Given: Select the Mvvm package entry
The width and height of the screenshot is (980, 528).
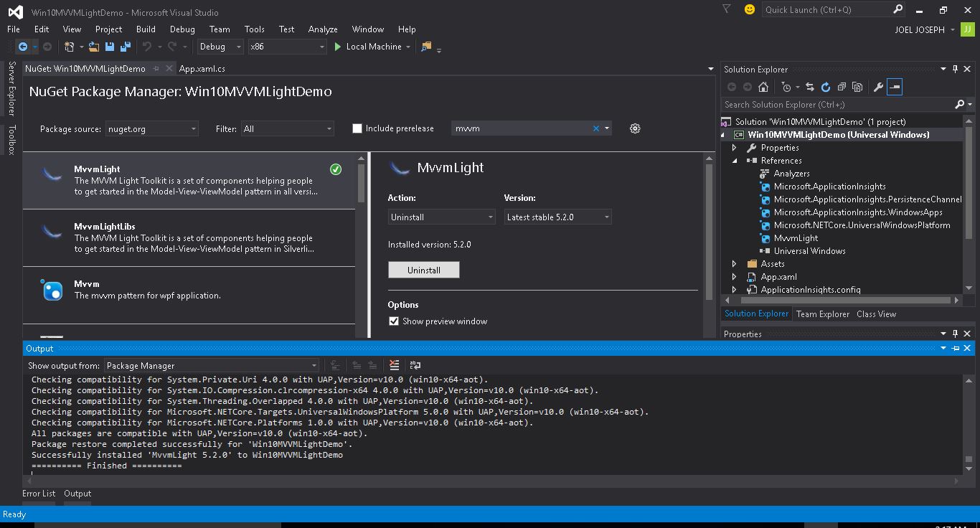Looking at the screenshot, I should point(189,296).
